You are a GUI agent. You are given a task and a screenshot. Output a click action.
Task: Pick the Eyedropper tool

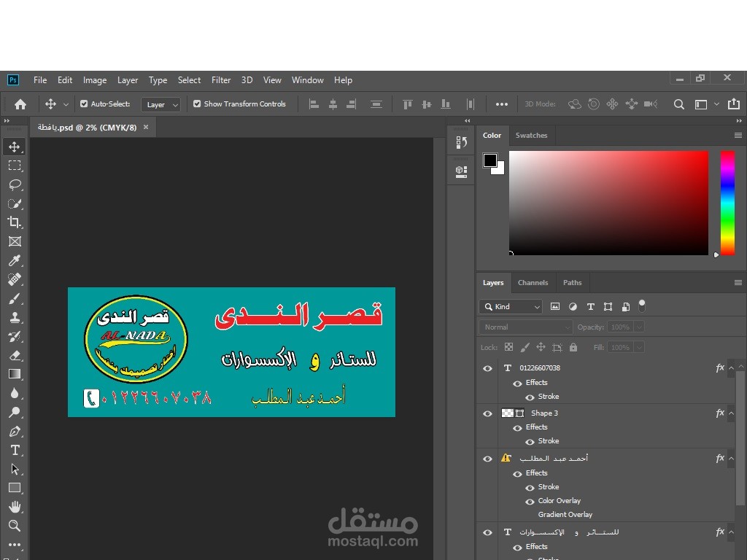(x=15, y=260)
